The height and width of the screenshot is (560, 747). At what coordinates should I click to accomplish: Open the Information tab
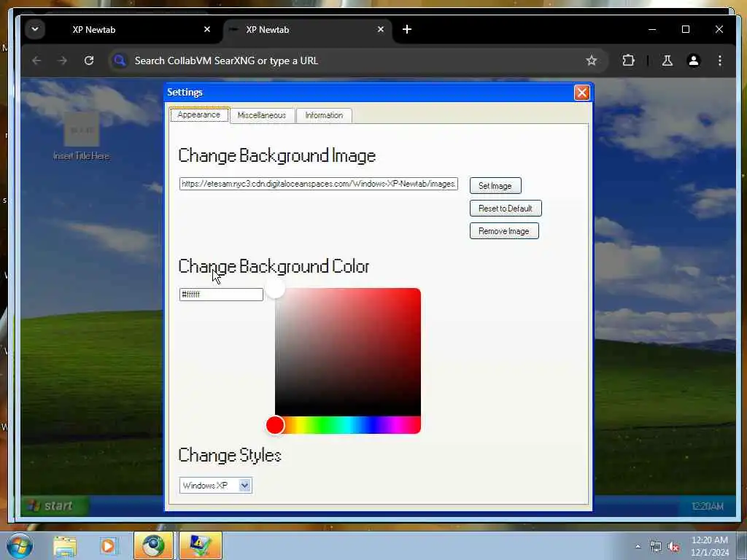tap(324, 115)
